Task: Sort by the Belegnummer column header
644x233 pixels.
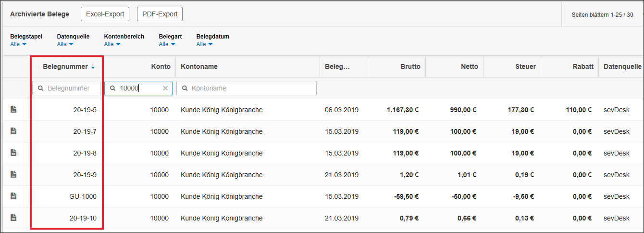Action: pos(69,66)
